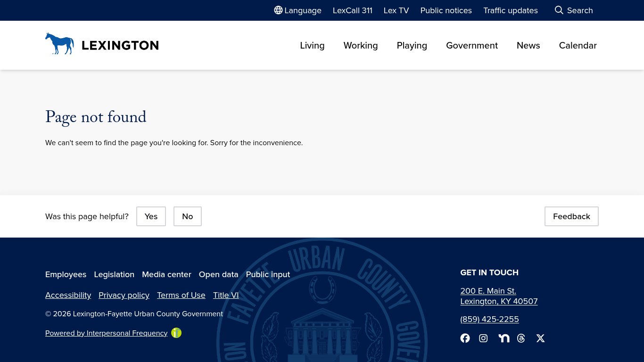Screen dimensions: 644x362
Task: Open the Title VI link
Action: click(x=226, y=295)
